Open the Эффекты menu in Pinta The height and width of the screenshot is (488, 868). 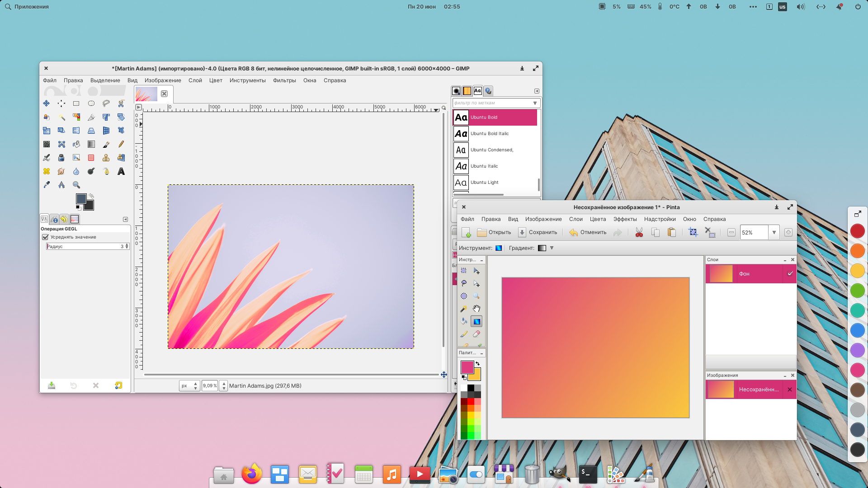tap(625, 219)
